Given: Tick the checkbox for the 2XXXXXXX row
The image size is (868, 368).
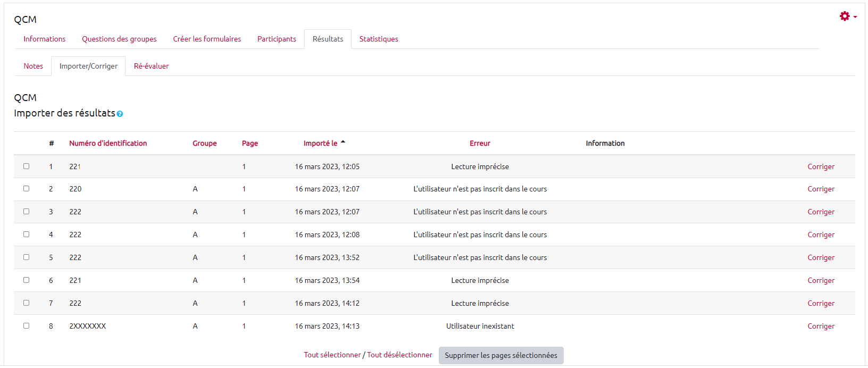Looking at the screenshot, I should click(26, 325).
